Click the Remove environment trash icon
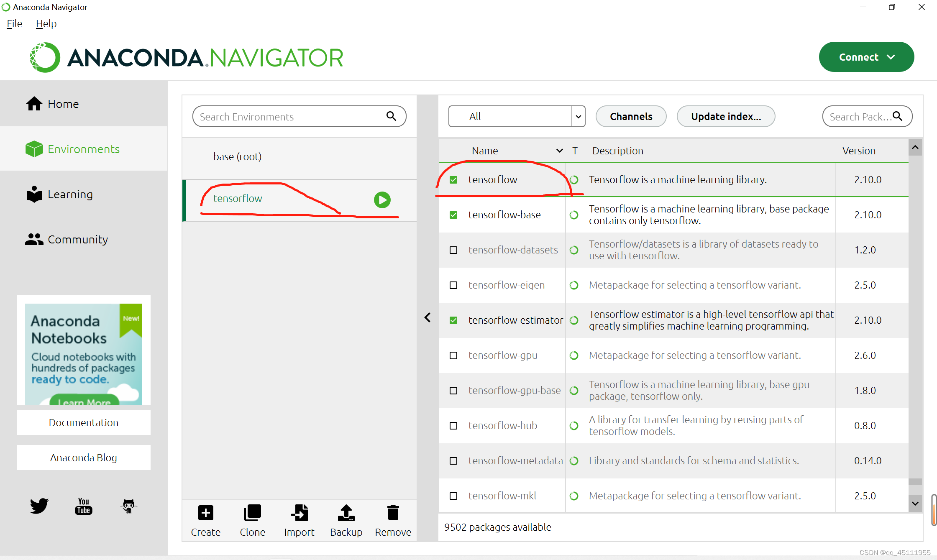Screen dimensions: 937x560 pyautogui.click(x=393, y=513)
